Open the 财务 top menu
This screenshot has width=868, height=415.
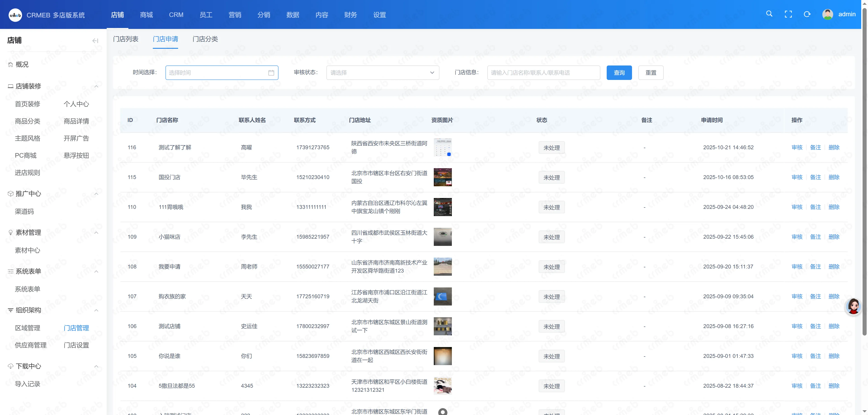pos(350,15)
